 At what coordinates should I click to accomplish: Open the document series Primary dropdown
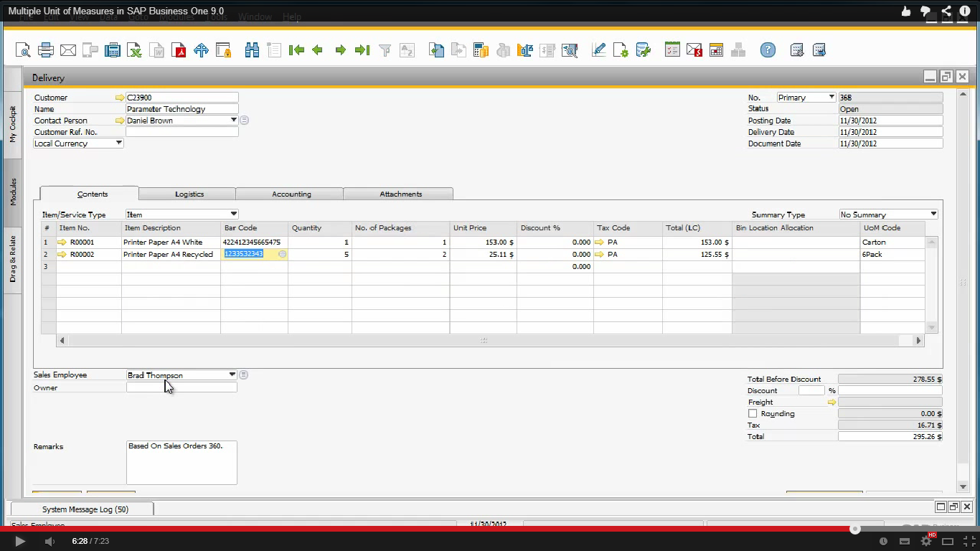[x=831, y=98]
